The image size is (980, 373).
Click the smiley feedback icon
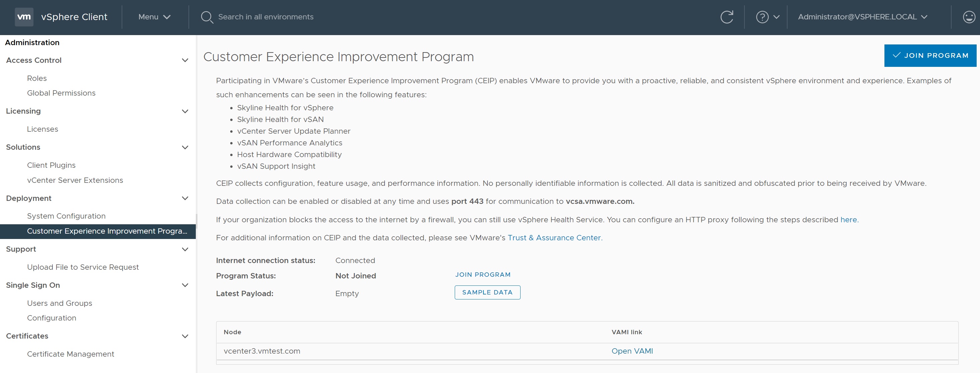pos(969,17)
